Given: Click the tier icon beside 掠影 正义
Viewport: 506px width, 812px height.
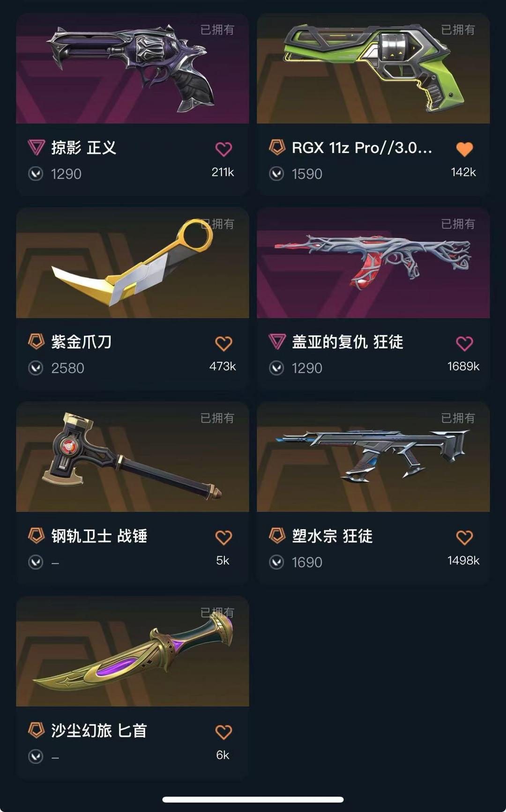Looking at the screenshot, I should pos(36,148).
